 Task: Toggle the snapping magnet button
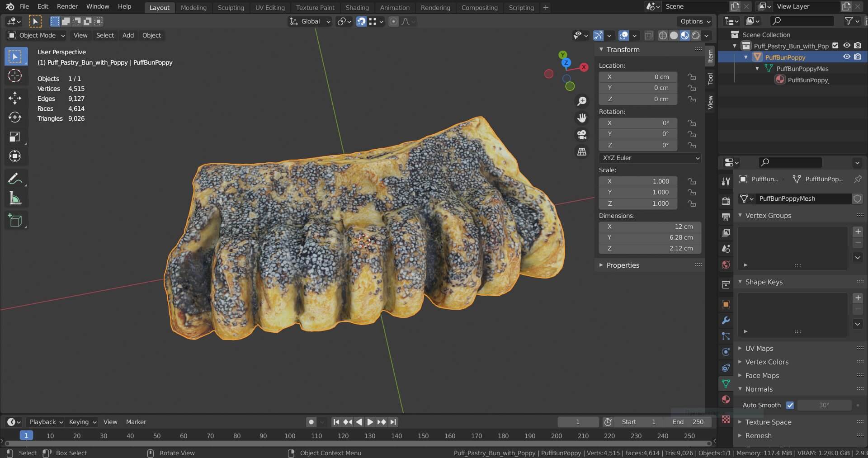point(361,21)
